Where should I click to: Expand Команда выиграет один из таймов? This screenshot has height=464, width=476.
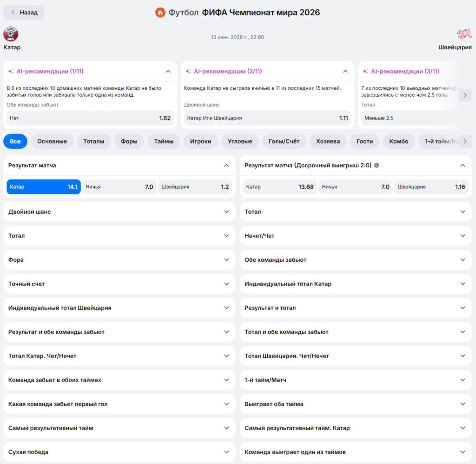tap(356, 452)
